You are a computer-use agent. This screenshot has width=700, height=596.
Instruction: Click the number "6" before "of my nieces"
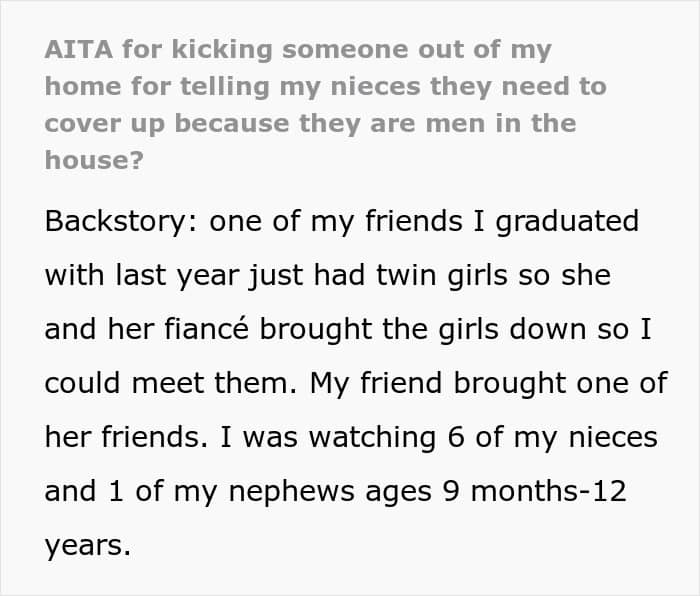456,437
